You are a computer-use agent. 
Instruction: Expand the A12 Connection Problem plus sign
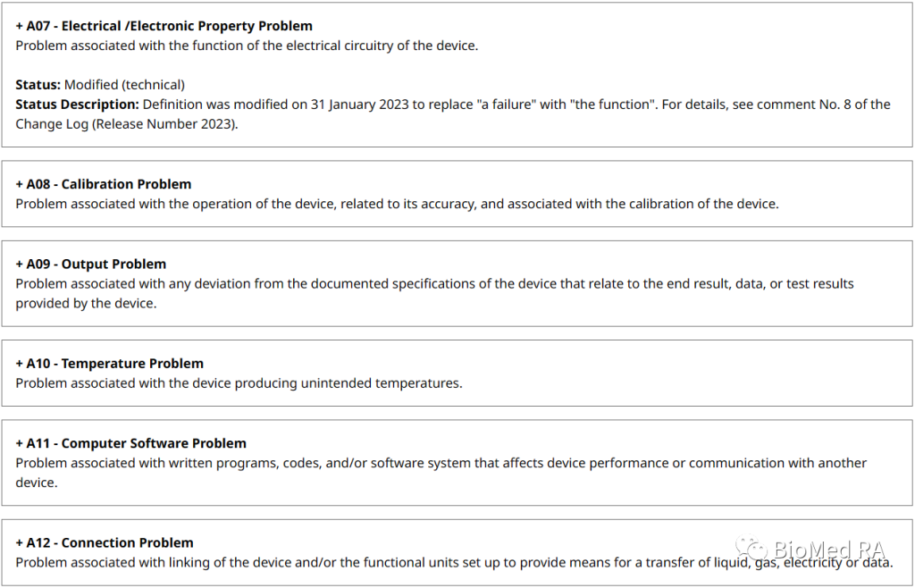tap(20, 542)
